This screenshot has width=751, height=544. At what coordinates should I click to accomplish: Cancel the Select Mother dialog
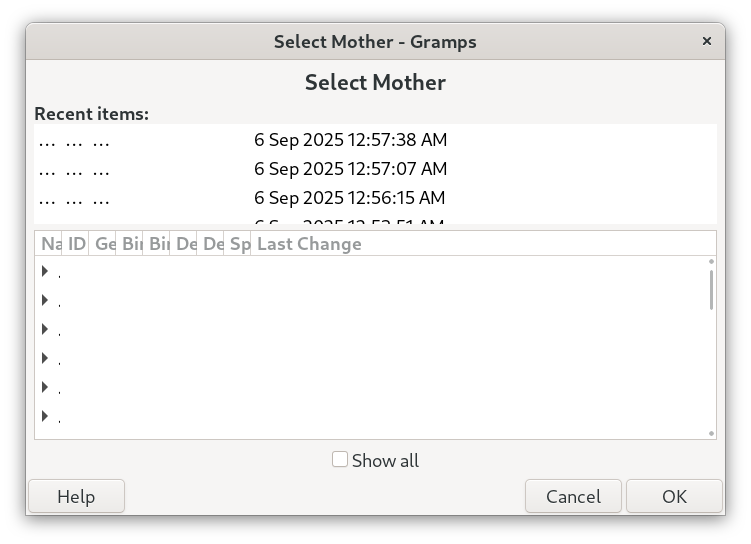click(573, 496)
